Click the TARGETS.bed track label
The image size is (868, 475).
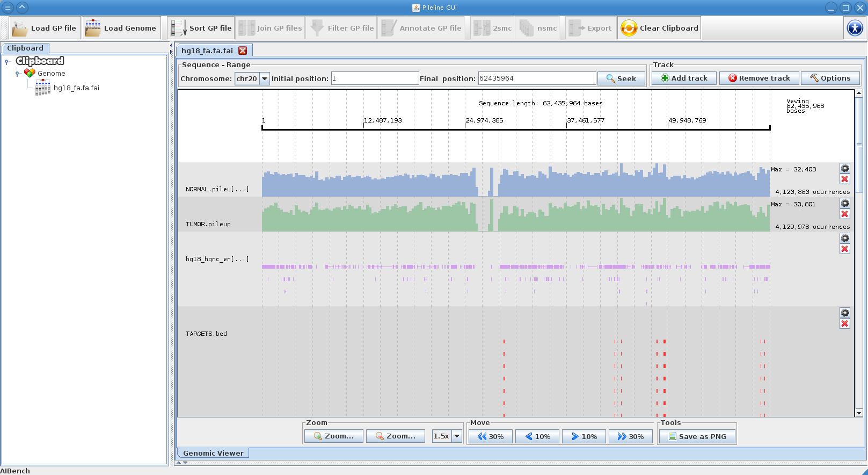206,334
